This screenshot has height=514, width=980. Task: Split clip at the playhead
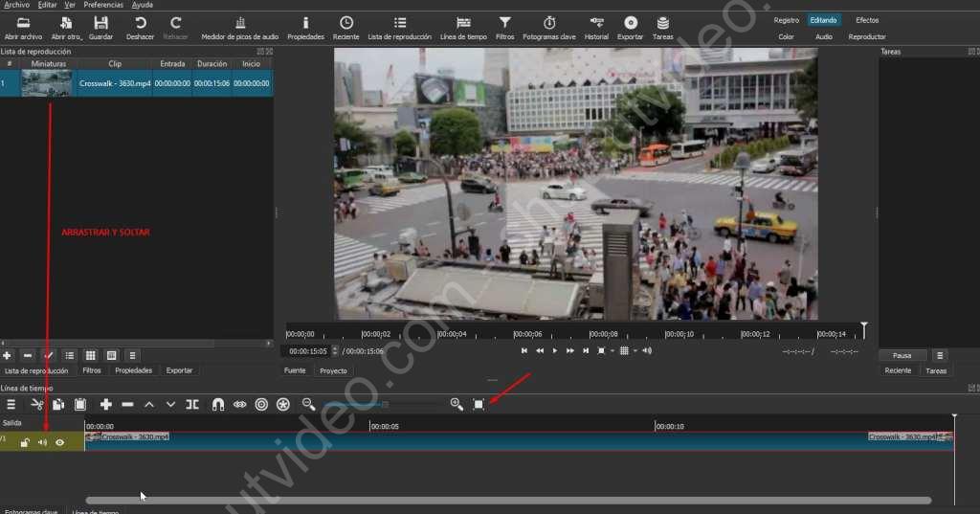pyautogui.click(x=192, y=405)
